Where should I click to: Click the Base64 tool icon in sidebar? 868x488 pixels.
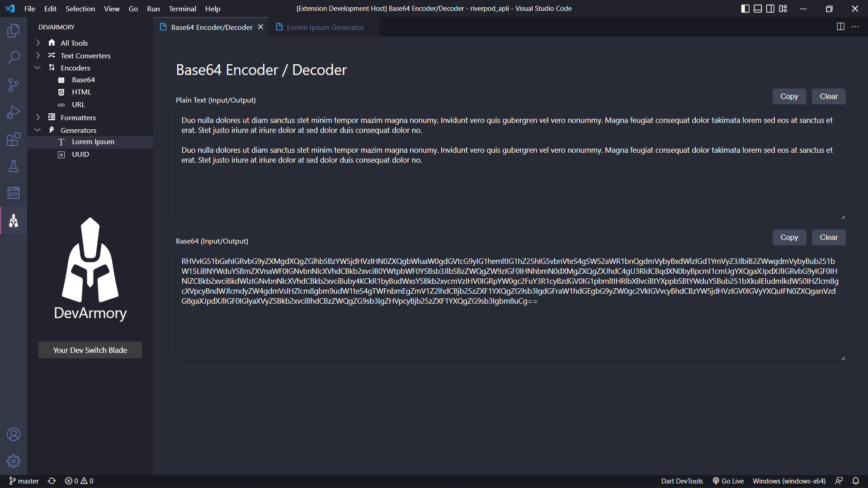click(61, 80)
